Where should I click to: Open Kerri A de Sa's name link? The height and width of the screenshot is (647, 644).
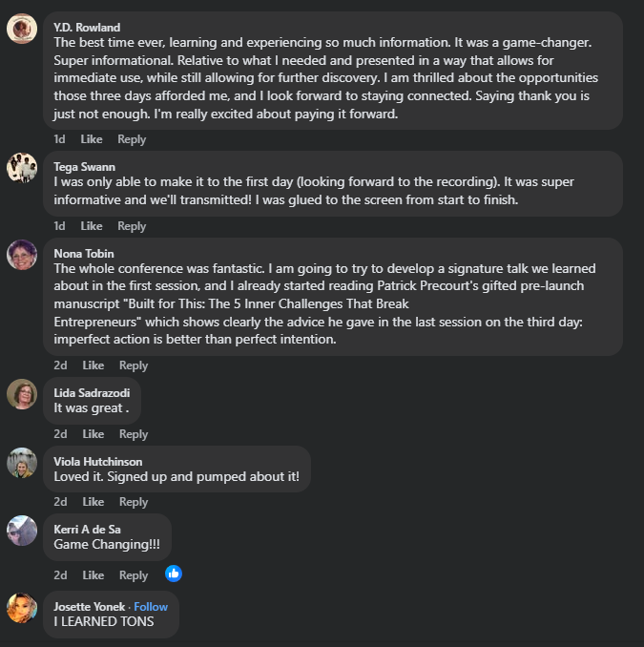(x=88, y=530)
